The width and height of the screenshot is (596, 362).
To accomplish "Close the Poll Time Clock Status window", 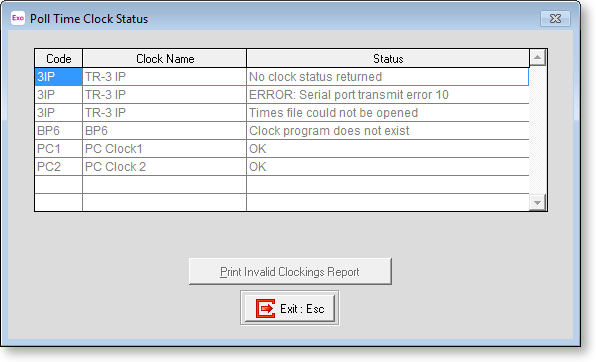I will point(555,18).
